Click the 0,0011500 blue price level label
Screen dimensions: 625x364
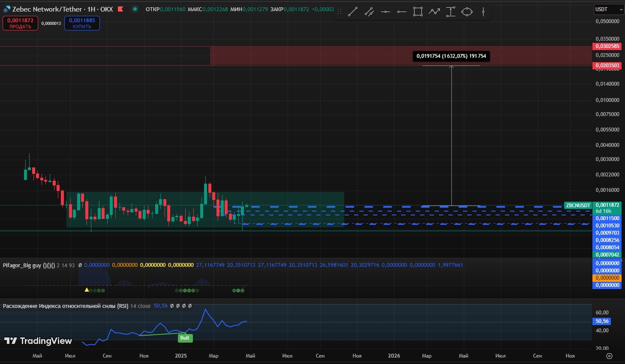pos(607,218)
